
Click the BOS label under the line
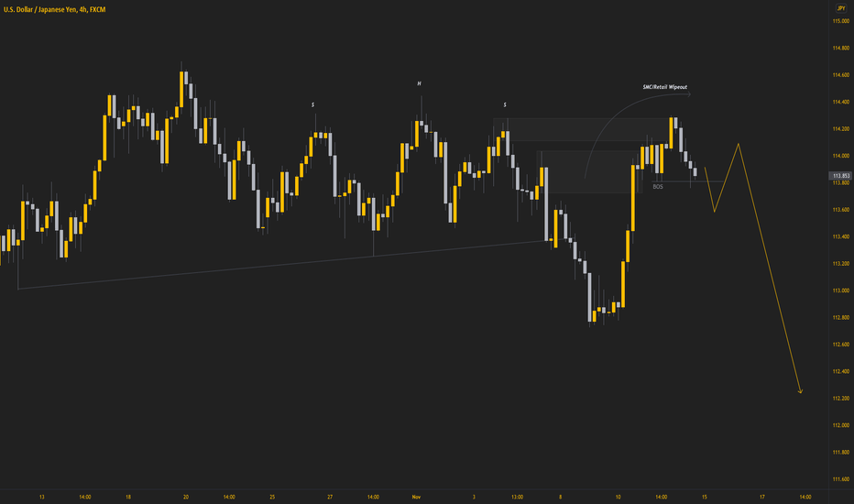tap(658, 187)
